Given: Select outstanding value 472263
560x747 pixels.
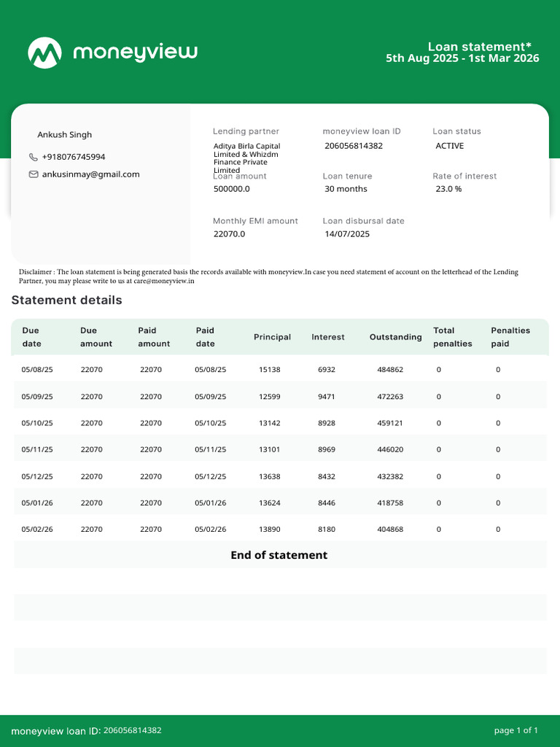Looking at the screenshot, I should tap(390, 396).
